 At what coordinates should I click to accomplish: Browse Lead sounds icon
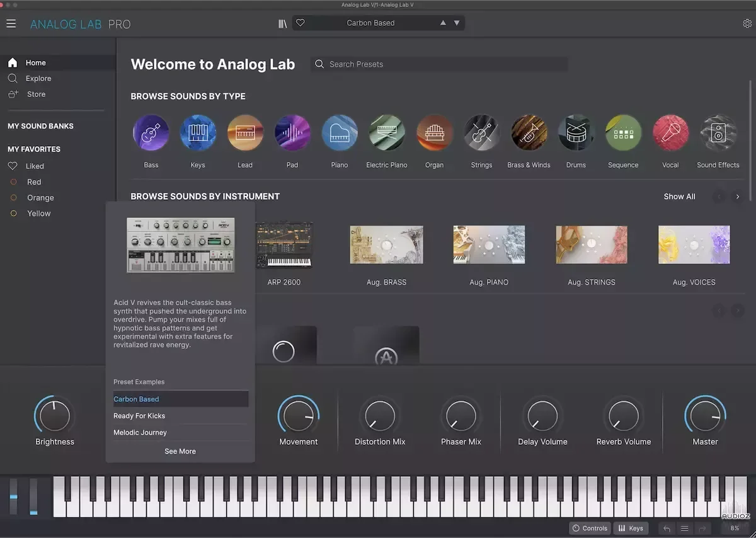[x=245, y=133]
